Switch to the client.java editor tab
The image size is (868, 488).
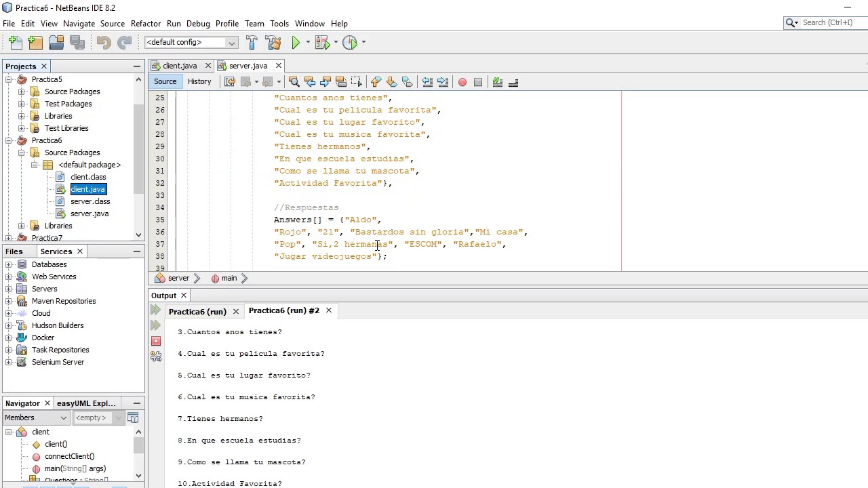[180, 66]
